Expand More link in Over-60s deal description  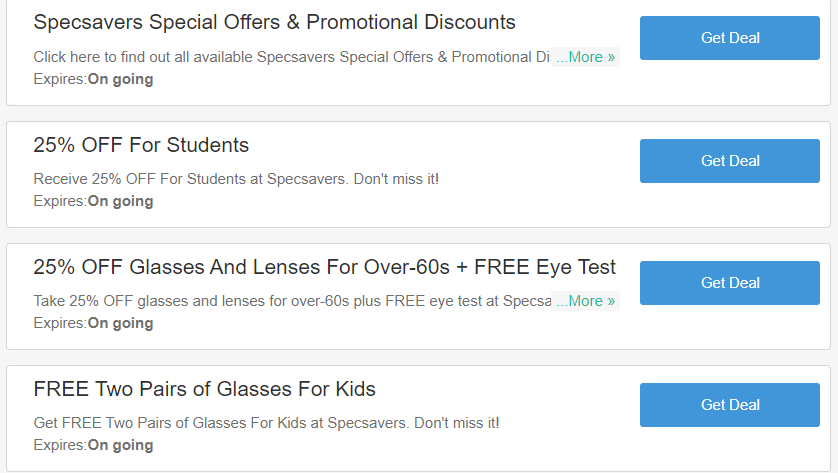[x=586, y=301]
